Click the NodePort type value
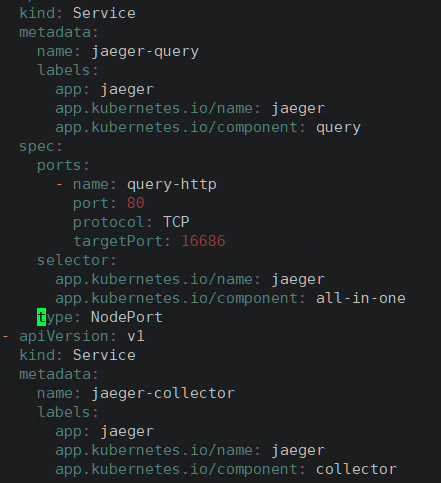Viewport: 441px width, 483px height. [127, 317]
